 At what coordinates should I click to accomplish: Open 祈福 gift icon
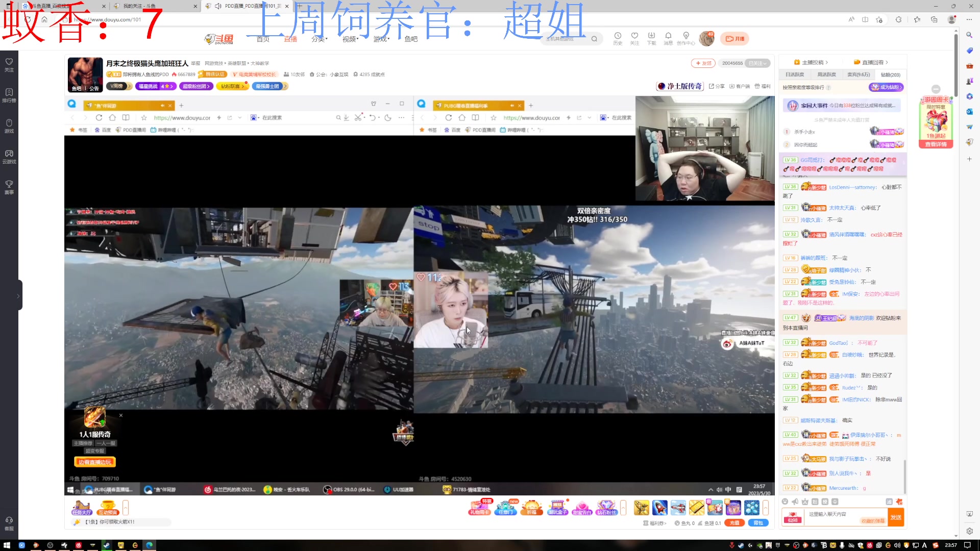pyautogui.click(x=531, y=508)
